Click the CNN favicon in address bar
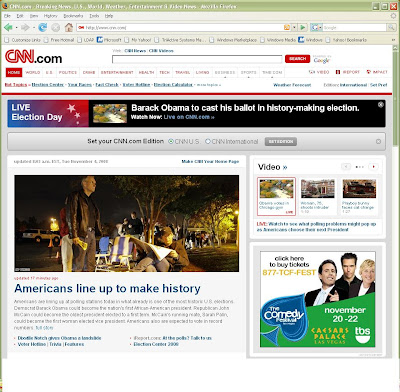Image resolution: width=400 pixels, height=392 pixels. [81, 28]
